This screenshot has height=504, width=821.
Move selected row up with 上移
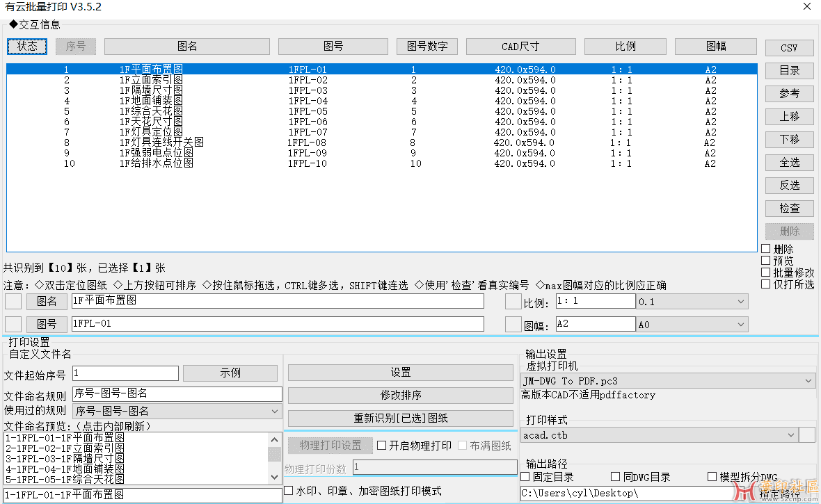click(789, 117)
